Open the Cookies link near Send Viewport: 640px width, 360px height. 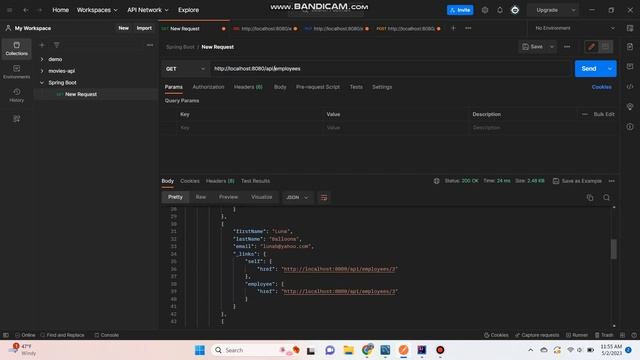[x=602, y=87]
